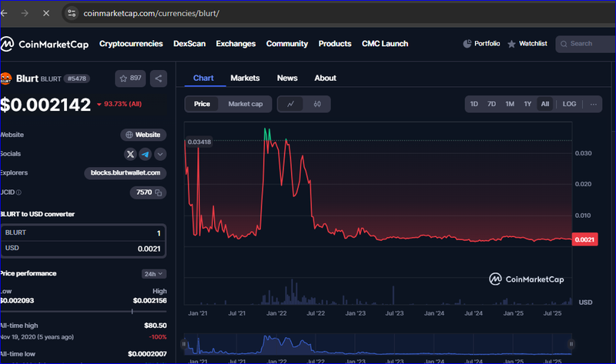Select the 7D time range
616x364 pixels.
coord(491,104)
